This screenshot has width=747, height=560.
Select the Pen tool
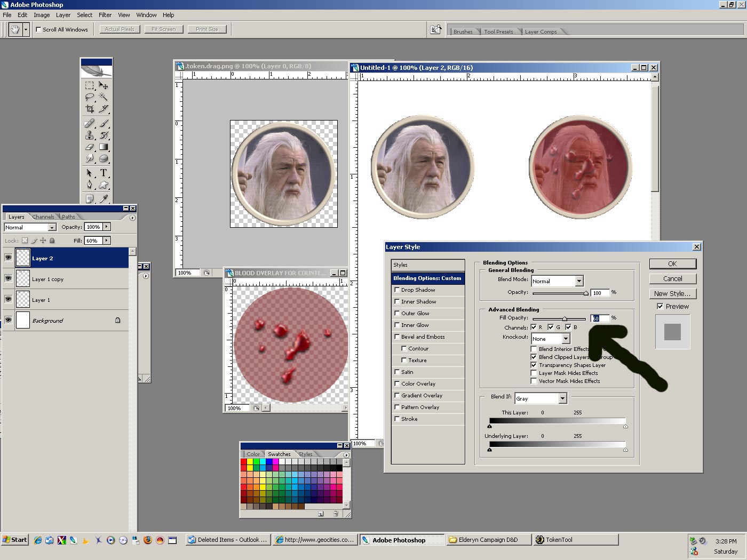(89, 185)
